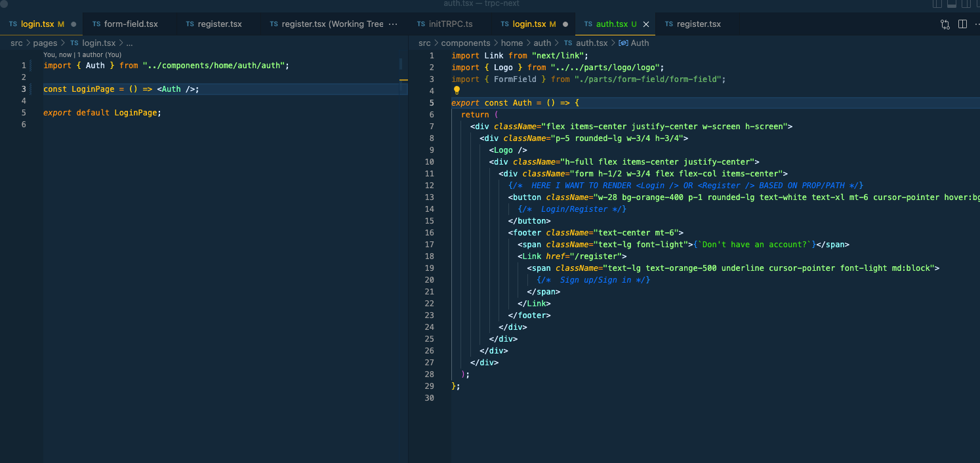The height and width of the screenshot is (463, 980).
Task: Switch to the initTRPC.ts tab
Action: coord(450,24)
